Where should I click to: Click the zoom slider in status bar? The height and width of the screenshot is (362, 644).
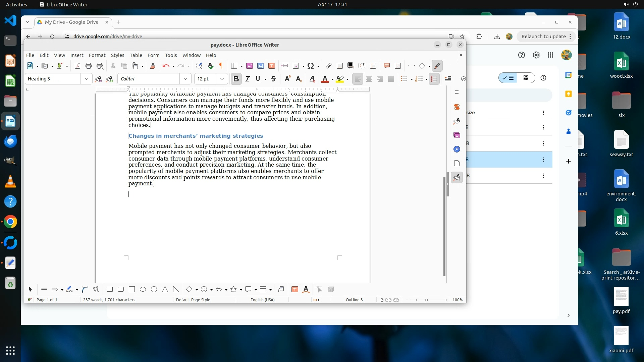click(x=426, y=300)
